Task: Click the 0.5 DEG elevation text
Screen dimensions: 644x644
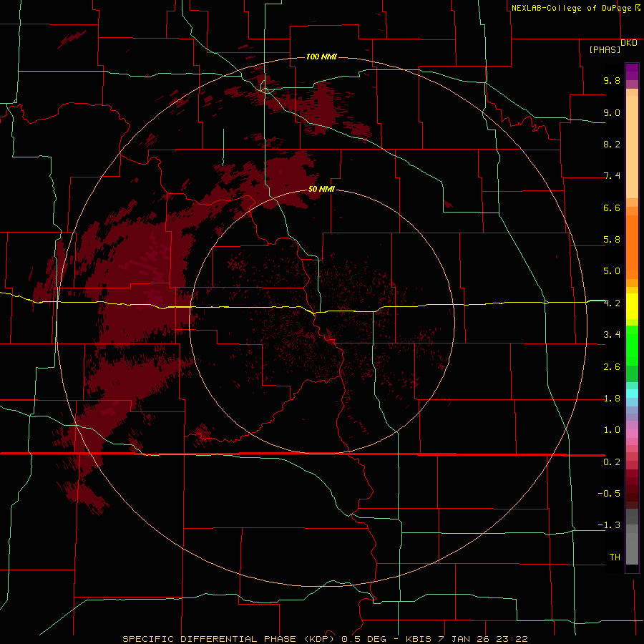Action: 364,639
